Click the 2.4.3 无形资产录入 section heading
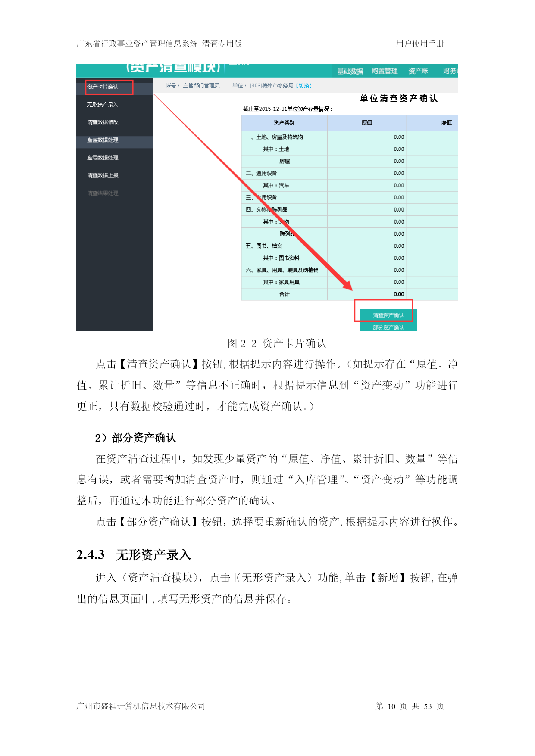Viewport: 535px width, 756px height. click(134, 555)
